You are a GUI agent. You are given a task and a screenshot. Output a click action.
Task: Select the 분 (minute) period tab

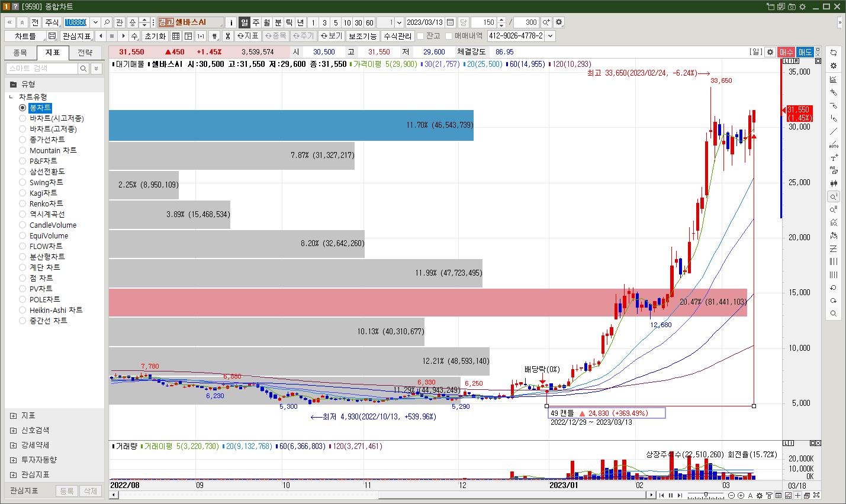278,22
